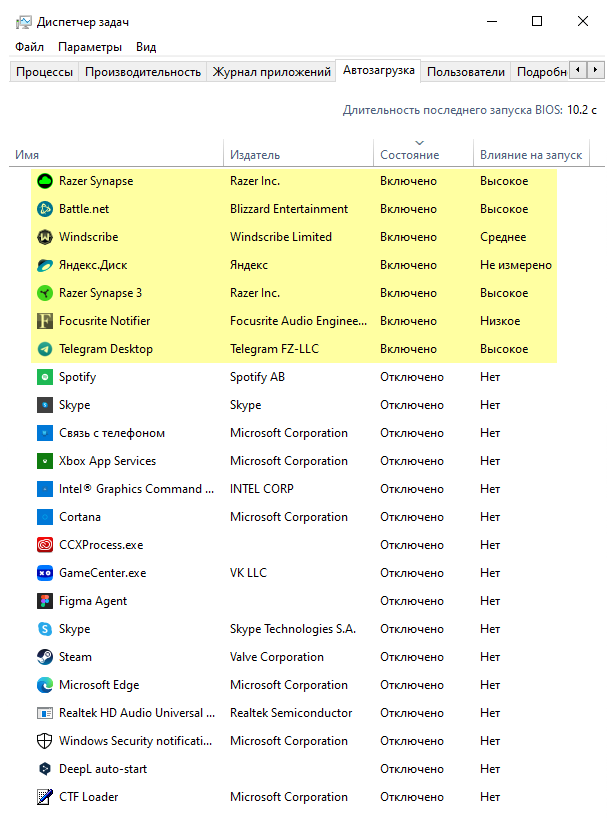Viewport: 616px width, 830px height.
Task: Open the Файл menu
Action: click(29, 47)
